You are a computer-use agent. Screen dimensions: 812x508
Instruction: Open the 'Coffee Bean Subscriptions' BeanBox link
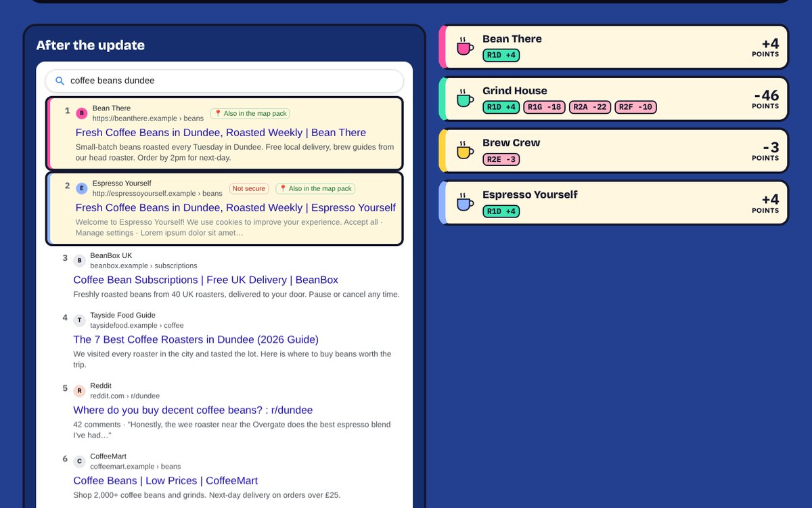tap(206, 280)
